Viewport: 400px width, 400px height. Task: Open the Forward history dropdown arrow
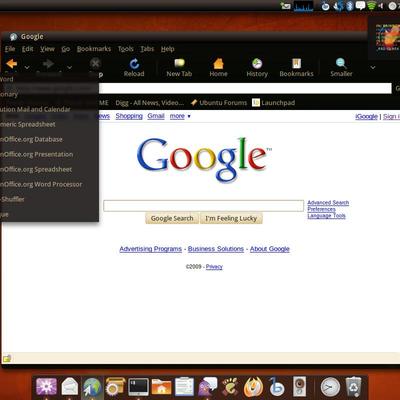(69, 68)
